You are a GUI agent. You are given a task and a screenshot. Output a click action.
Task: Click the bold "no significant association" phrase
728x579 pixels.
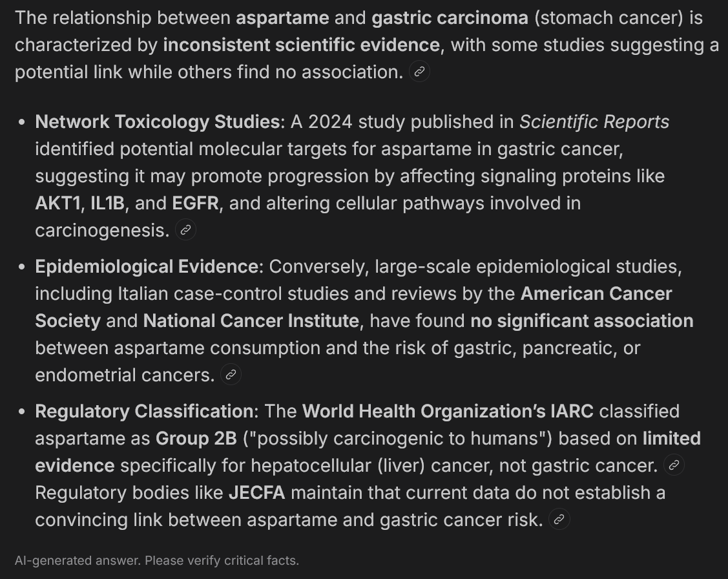pyautogui.click(x=582, y=321)
